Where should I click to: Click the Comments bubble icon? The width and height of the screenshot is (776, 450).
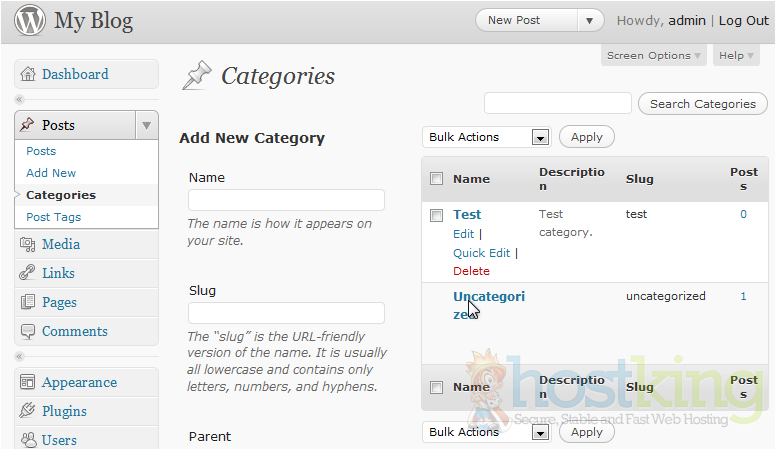pyautogui.click(x=27, y=332)
